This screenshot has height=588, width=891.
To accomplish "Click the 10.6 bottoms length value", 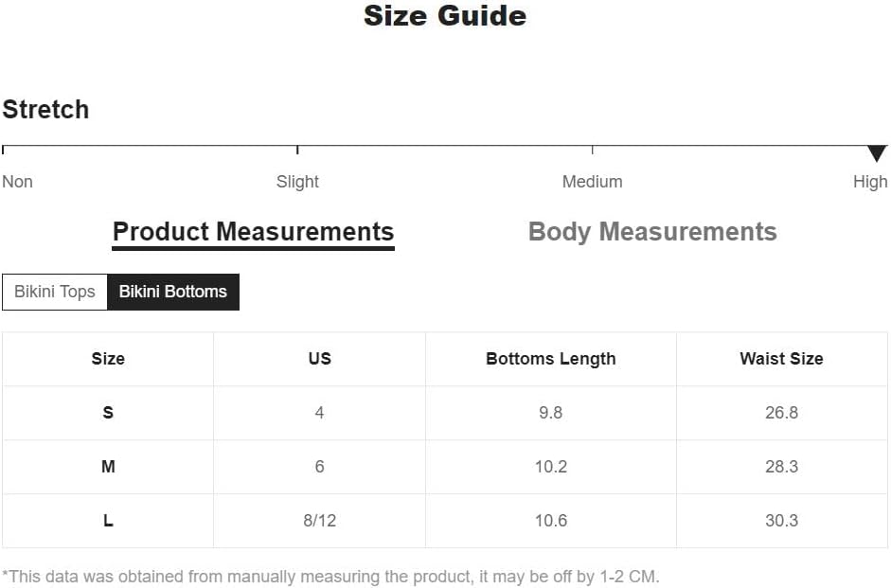I will (x=551, y=521).
